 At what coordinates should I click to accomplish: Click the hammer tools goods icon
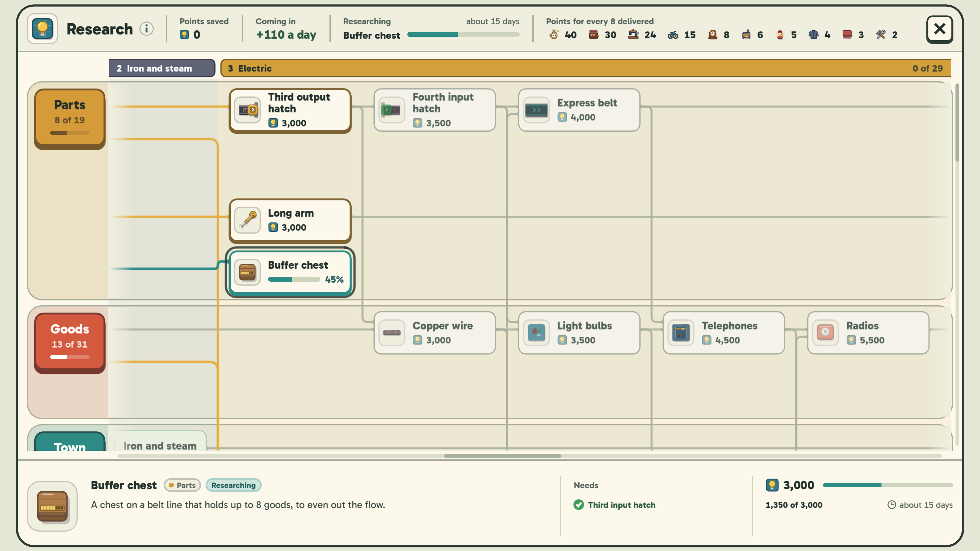coord(881,35)
